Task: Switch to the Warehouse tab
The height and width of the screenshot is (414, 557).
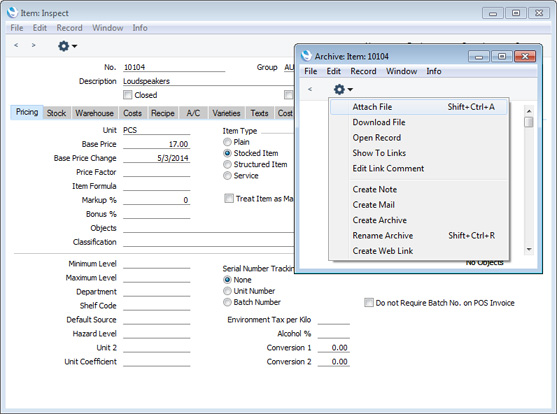Action: [x=94, y=113]
